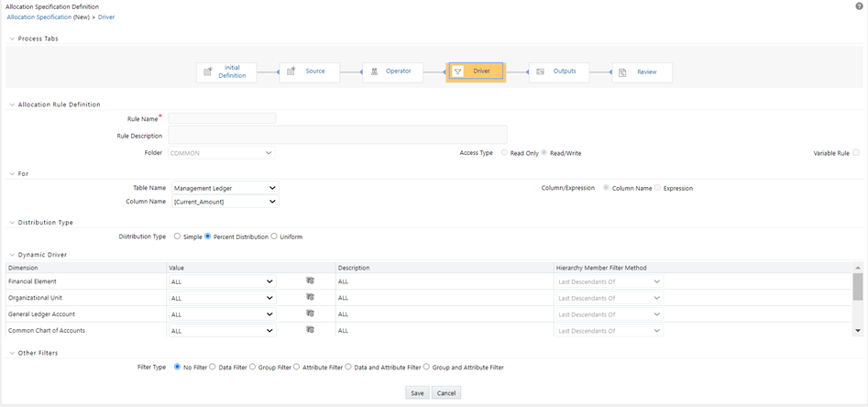This screenshot has height=407, width=868.
Task: Click the Save button
Action: (417, 392)
